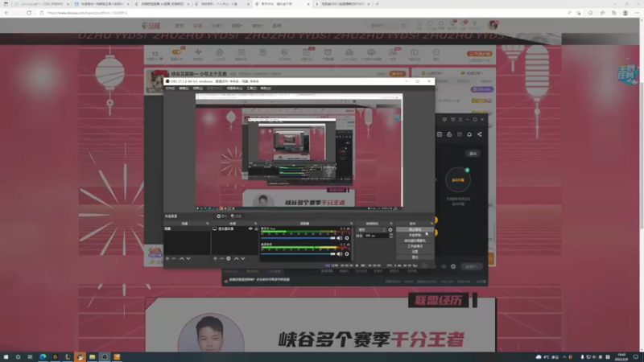Pop out the OBS sources dock
Viewport: 644px width, 362px height.
coord(255,224)
